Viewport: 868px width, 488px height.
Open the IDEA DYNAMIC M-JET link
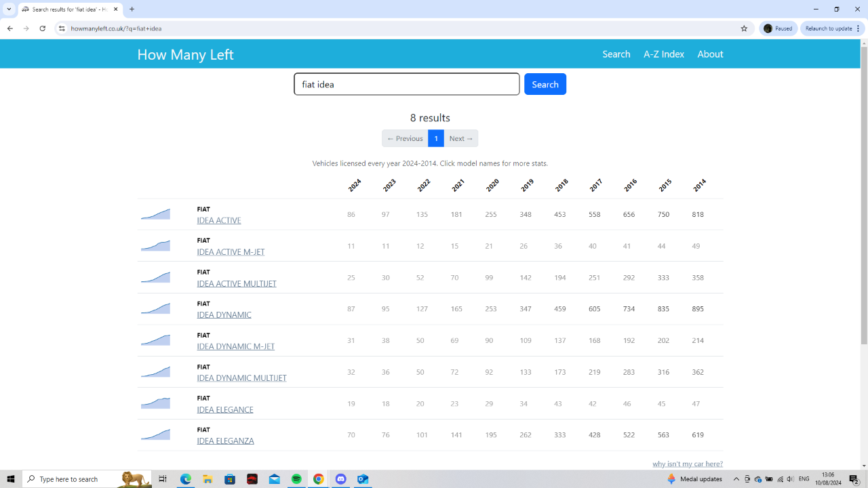[x=235, y=346]
